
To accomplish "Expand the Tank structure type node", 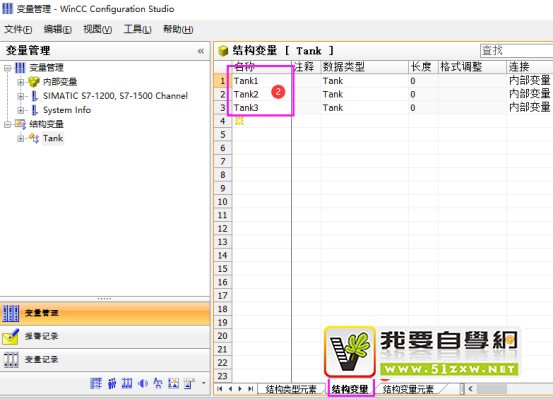I will (x=20, y=138).
